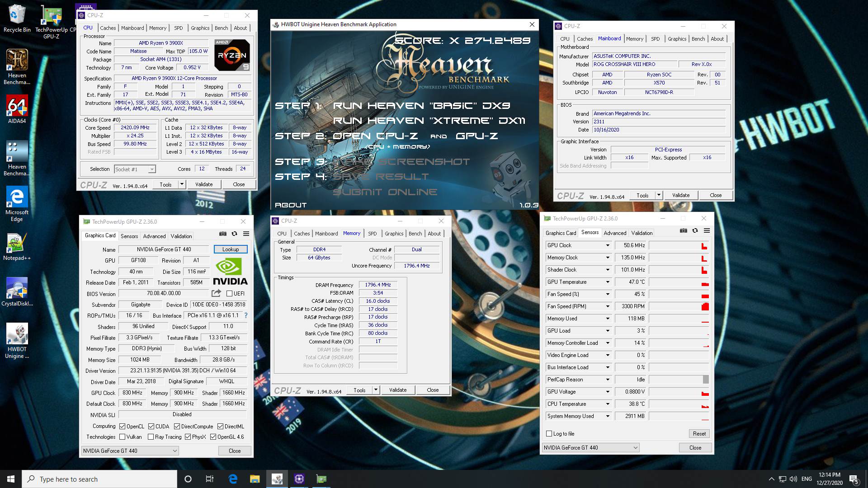The width and height of the screenshot is (868, 488).
Task: Click refresh icon in GPU-Z Sensors window
Action: point(695,230)
